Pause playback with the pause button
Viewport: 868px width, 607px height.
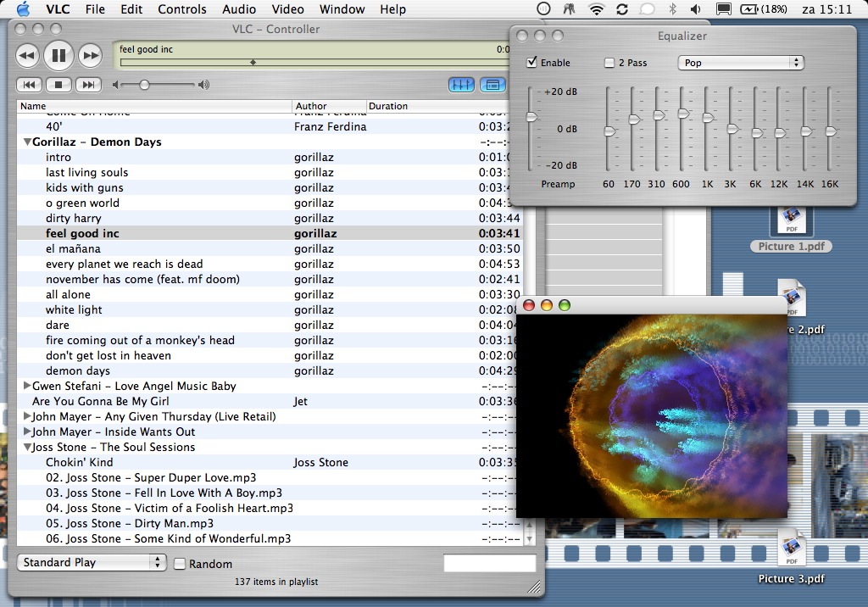(58, 55)
